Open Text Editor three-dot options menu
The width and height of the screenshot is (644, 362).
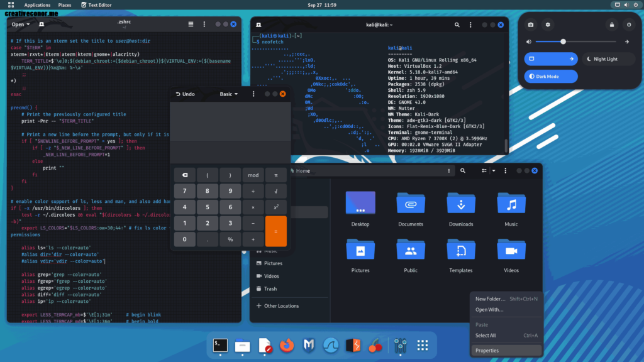click(x=204, y=25)
